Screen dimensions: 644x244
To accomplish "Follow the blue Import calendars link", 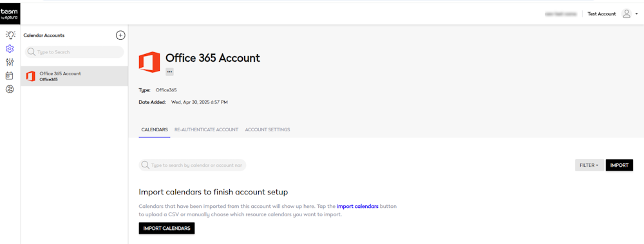I will 357,206.
